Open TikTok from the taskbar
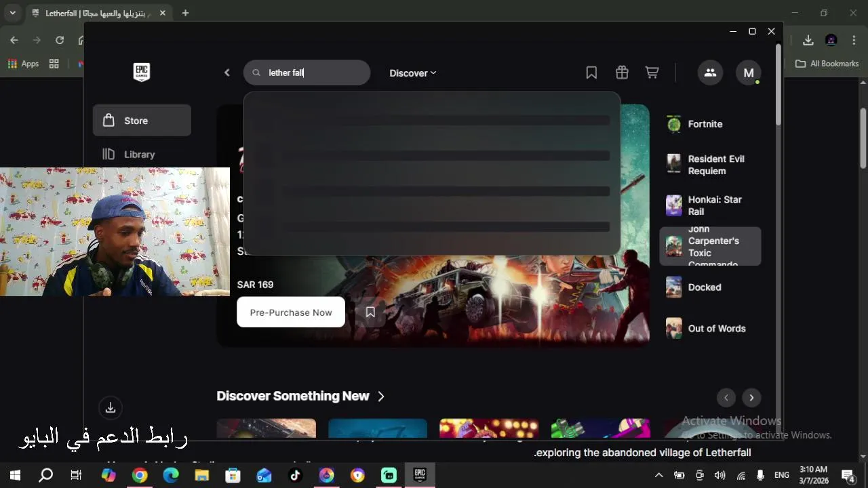This screenshot has height=488, width=868. tap(295, 475)
